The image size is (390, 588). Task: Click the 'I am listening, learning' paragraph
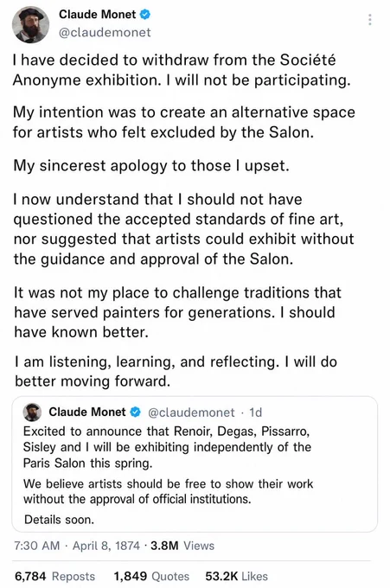176,371
